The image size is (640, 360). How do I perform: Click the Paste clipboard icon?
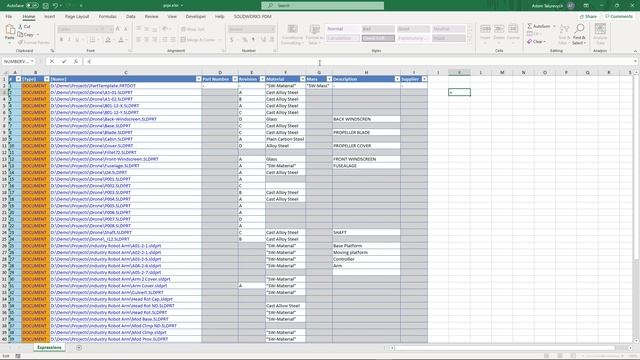[x=10, y=31]
